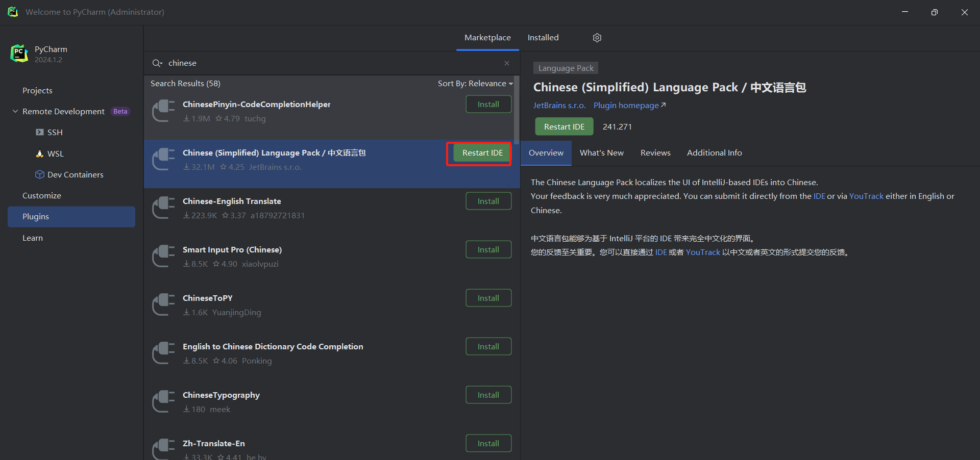
Task: Switch to the Marketplace tab
Action: (487, 38)
